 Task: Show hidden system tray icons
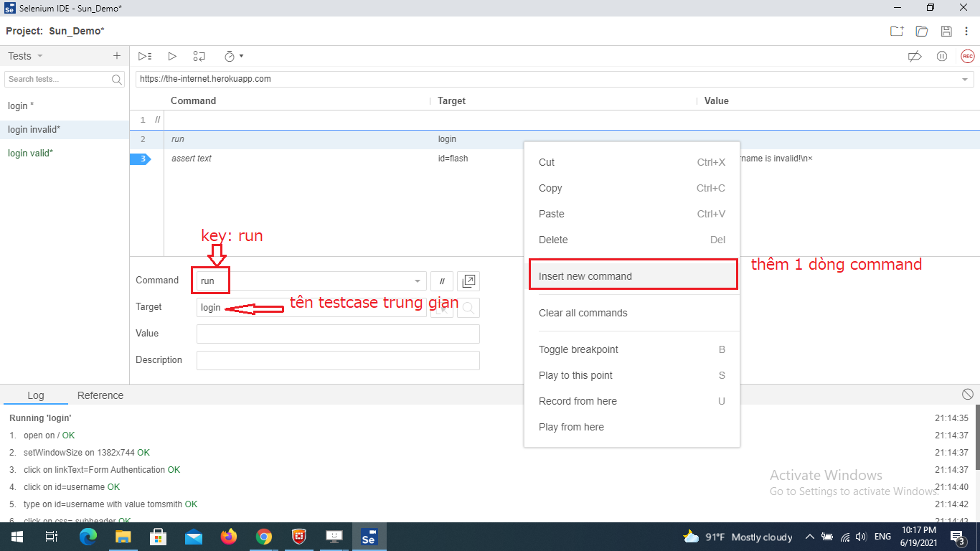[810, 537]
